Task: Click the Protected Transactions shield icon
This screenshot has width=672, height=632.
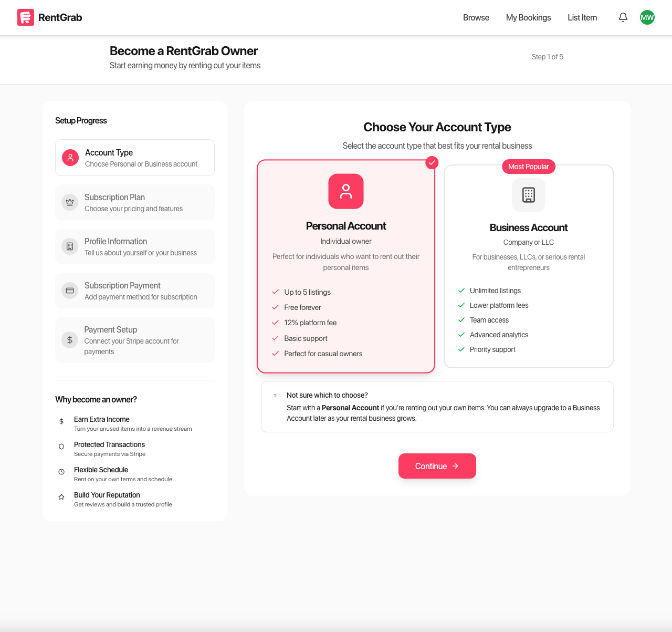Action: pyautogui.click(x=61, y=447)
